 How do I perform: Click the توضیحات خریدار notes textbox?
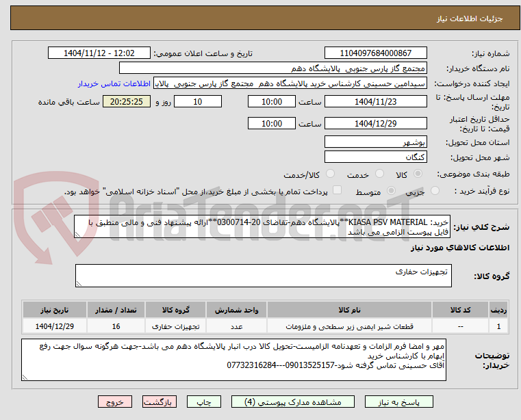pos(233,360)
